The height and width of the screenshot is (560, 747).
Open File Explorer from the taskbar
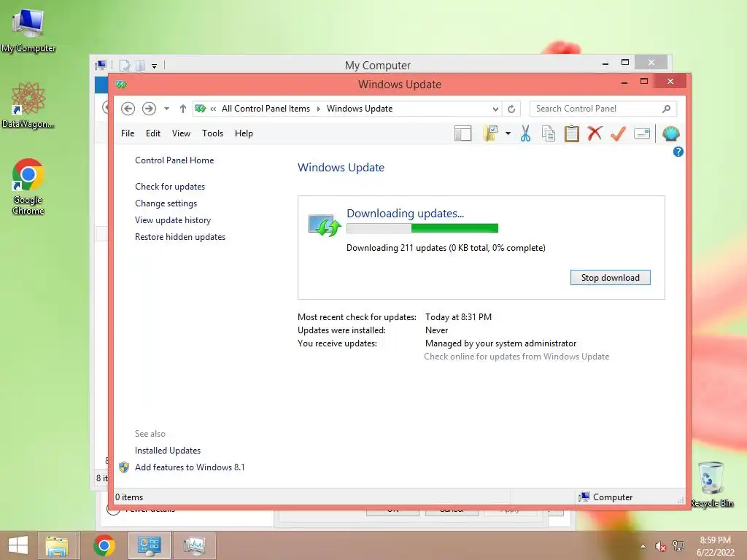tap(57, 545)
